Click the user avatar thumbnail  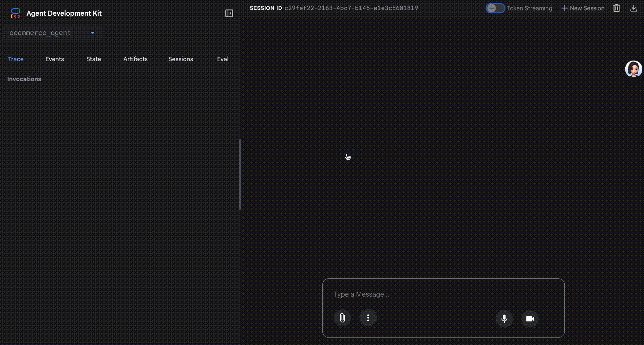(x=633, y=69)
